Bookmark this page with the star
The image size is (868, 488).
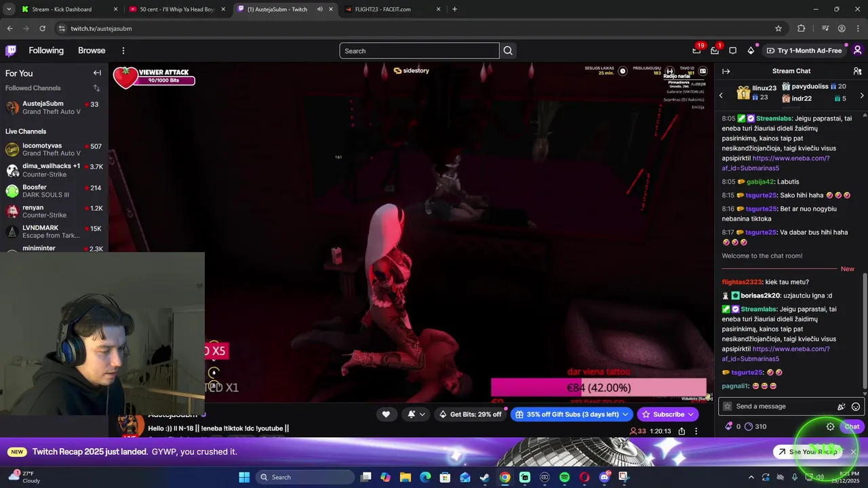[778, 28]
